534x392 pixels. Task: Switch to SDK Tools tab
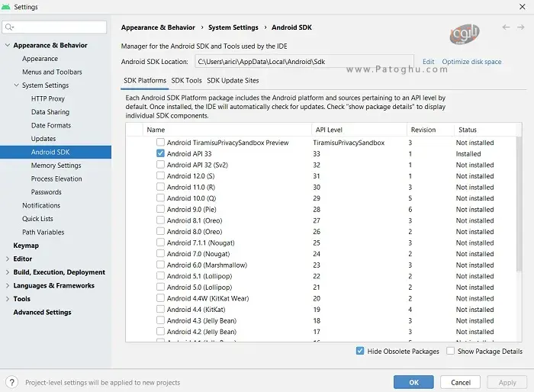click(x=186, y=81)
